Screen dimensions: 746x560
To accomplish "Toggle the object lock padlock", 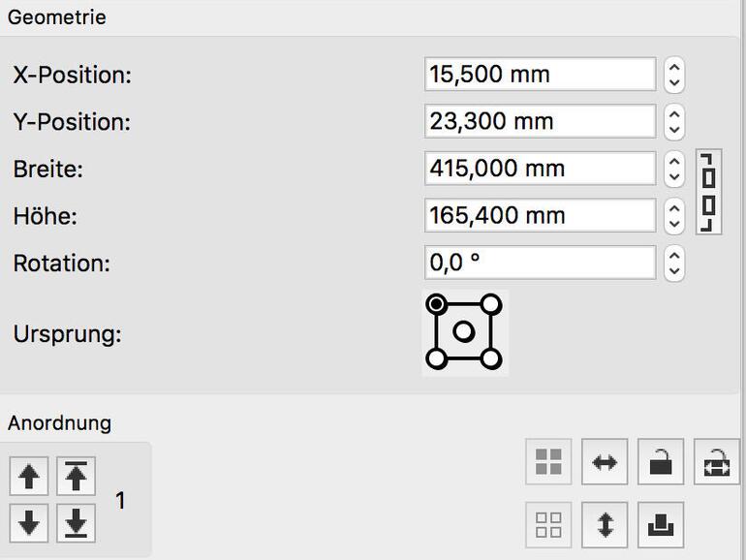I will point(661,462).
